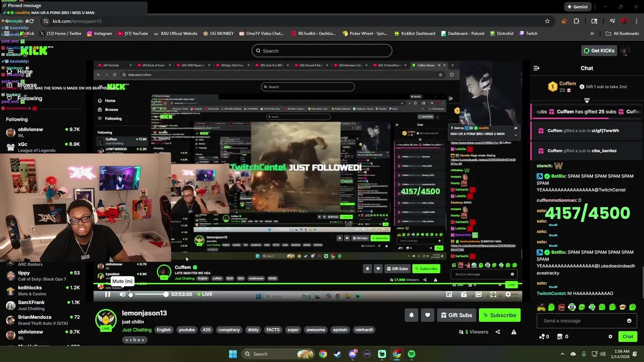Image resolution: width=644 pixels, height=362 pixels.
Task: Open the emoji picker in chat input
Action: 629,321
